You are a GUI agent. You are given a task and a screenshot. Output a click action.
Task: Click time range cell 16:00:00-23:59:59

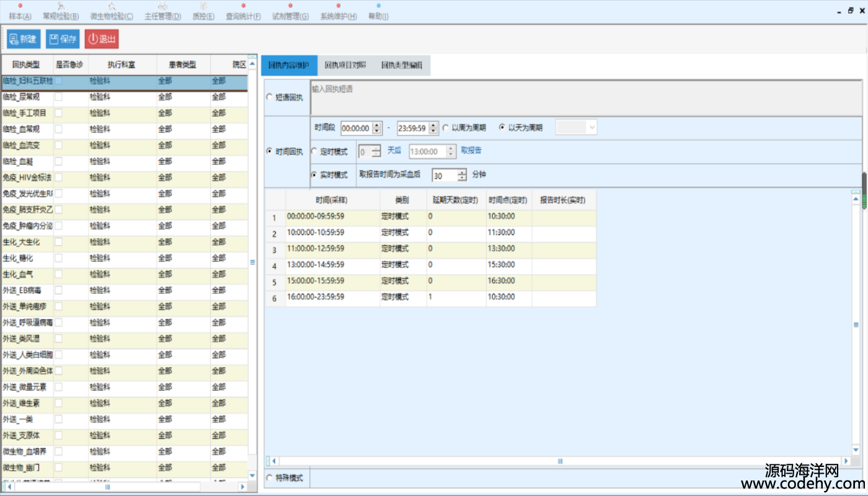[332, 298]
